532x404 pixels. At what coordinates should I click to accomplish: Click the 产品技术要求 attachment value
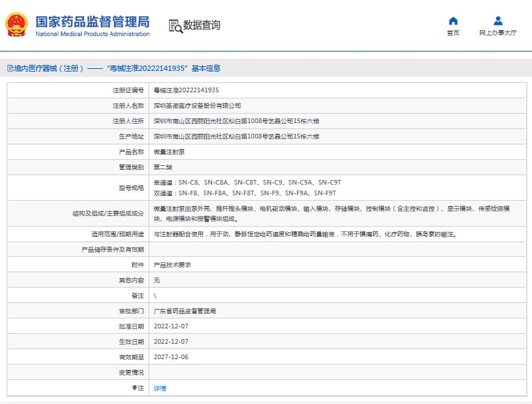coord(172,265)
